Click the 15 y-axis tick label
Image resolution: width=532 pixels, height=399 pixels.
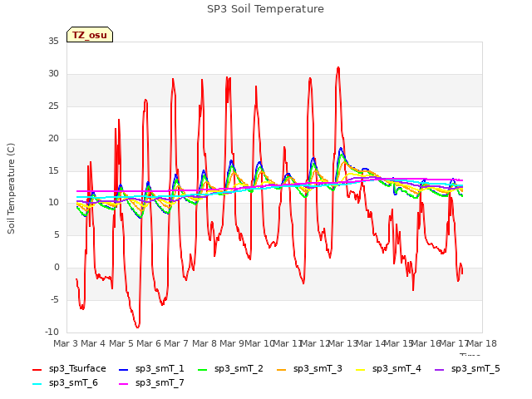(x=53, y=170)
